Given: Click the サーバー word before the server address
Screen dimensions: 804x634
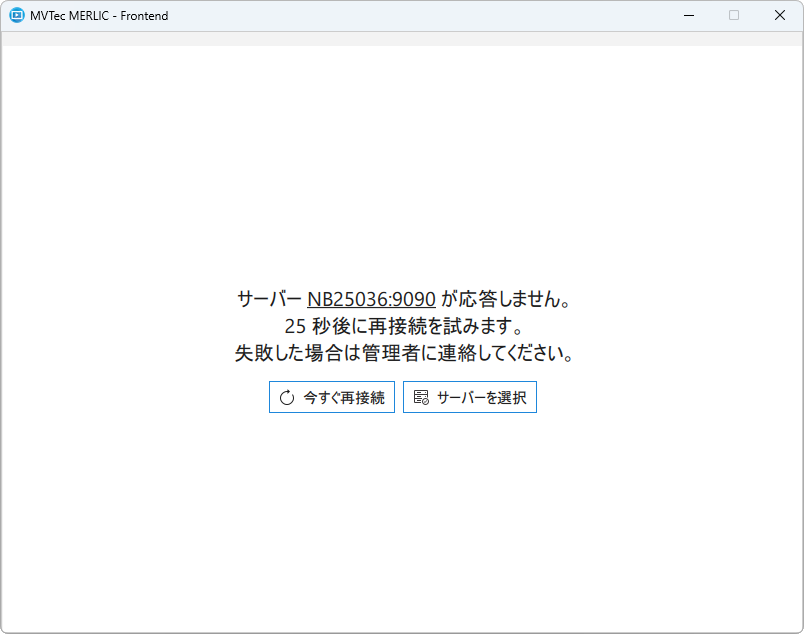Looking at the screenshot, I should point(269,299).
